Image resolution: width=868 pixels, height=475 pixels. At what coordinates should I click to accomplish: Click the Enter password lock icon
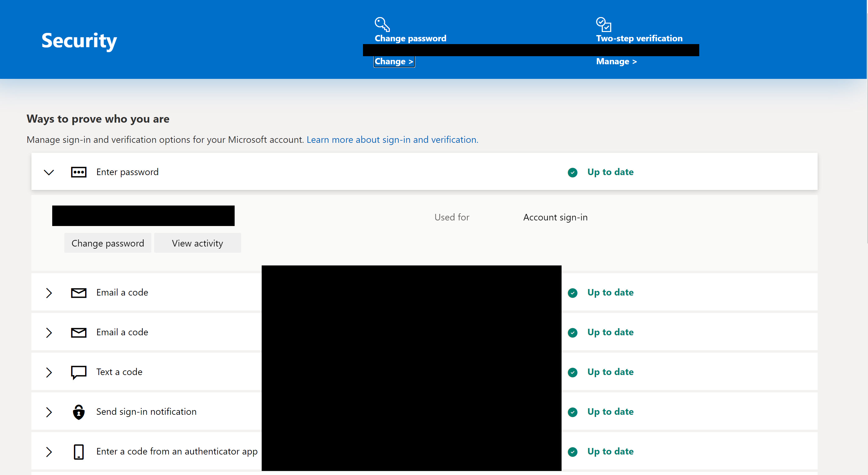[x=78, y=171]
